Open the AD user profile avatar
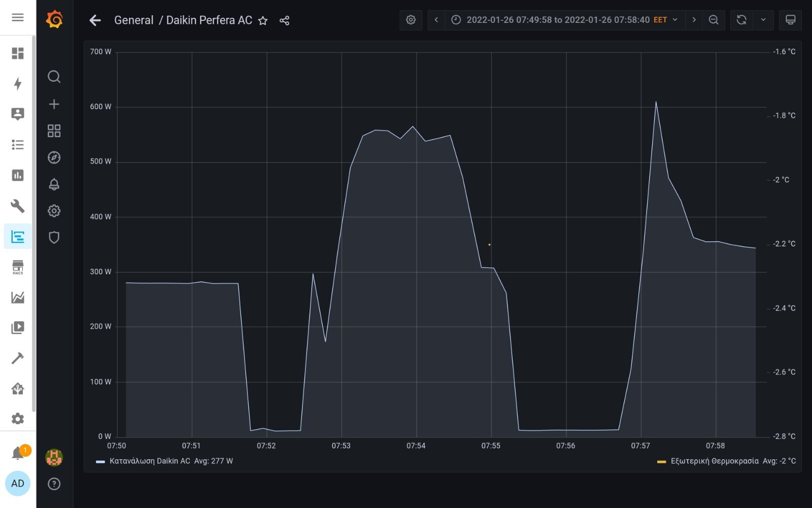Viewport: 812px width, 508px height. [x=18, y=483]
